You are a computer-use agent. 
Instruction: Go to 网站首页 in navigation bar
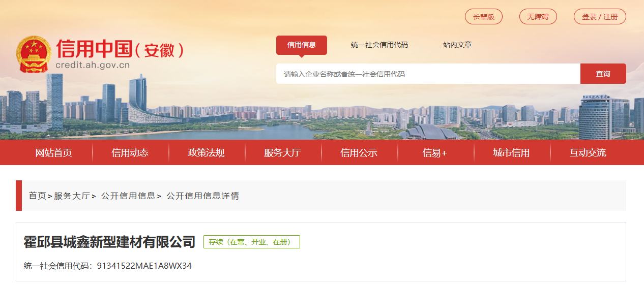click(x=54, y=153)
